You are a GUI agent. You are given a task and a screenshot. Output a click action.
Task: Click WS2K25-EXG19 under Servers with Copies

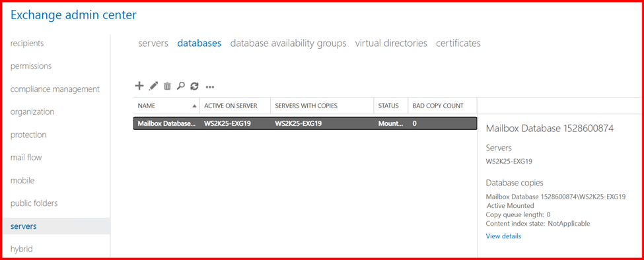[298, 123]
